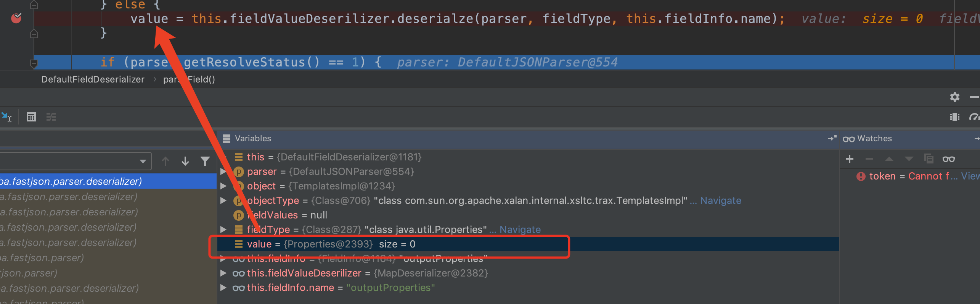Open debugger settings gear
Screen dimensions: 980x304
pos(954,97)
